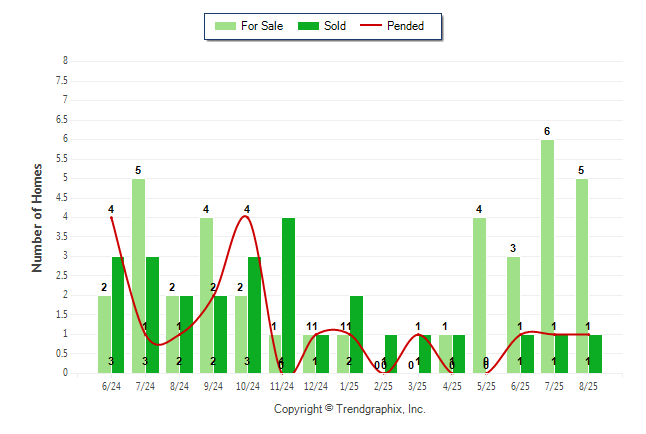
Task: Click the 5/25 x-axis label
Action: click(x=486, y=386)
